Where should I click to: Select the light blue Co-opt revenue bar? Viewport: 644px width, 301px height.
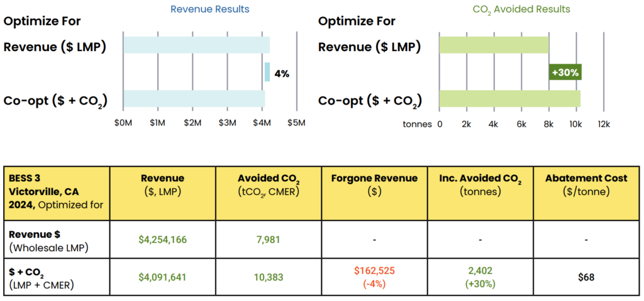[x=194, y=99]
